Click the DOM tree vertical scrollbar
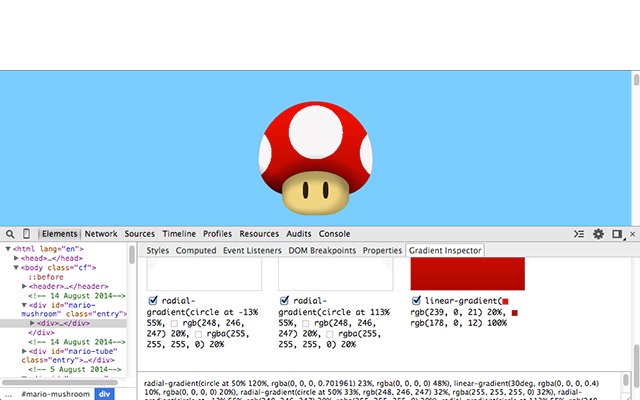Viewport: 640px width, 400px height. pos(132,255)
